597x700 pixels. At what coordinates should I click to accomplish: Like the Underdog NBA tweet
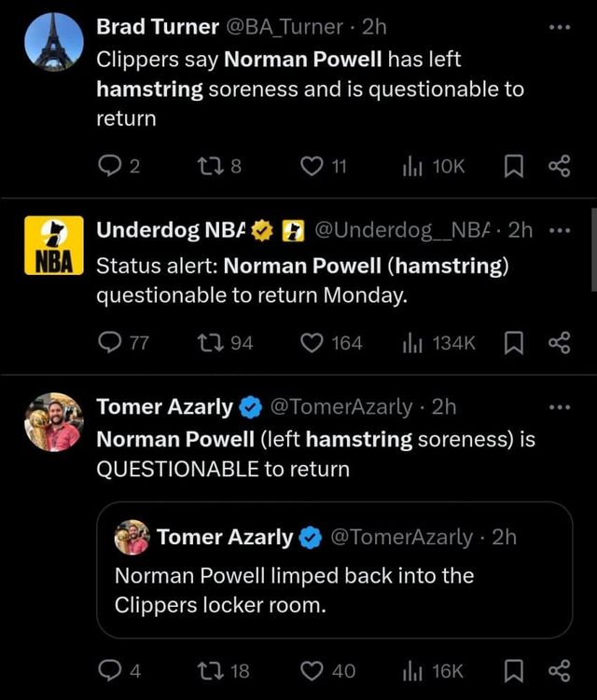pos(312,343)
